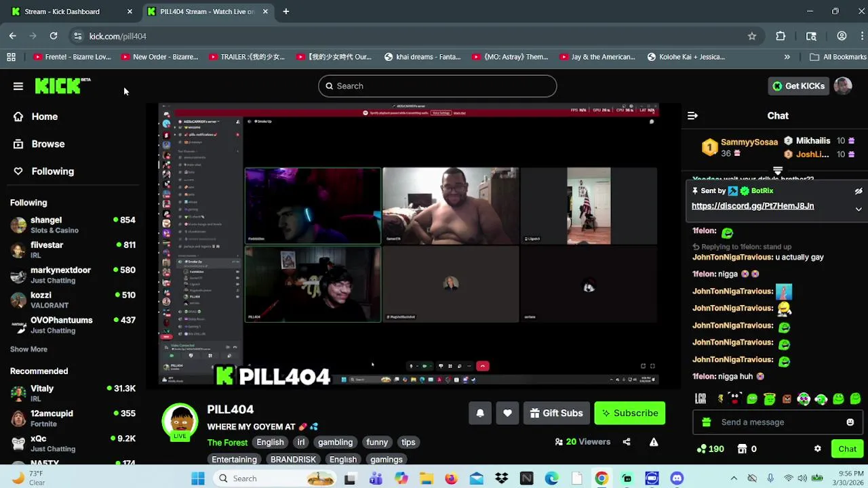Open the discord.gg pinned link
868x488 pixels.
[x=753, y=206]
